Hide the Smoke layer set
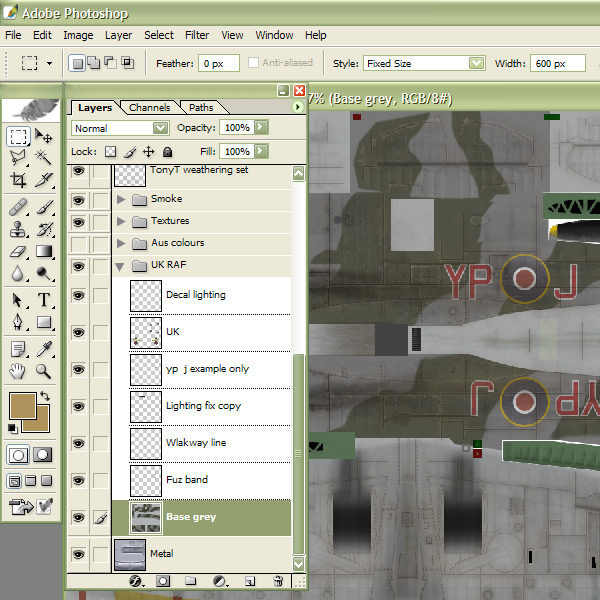 78,200
